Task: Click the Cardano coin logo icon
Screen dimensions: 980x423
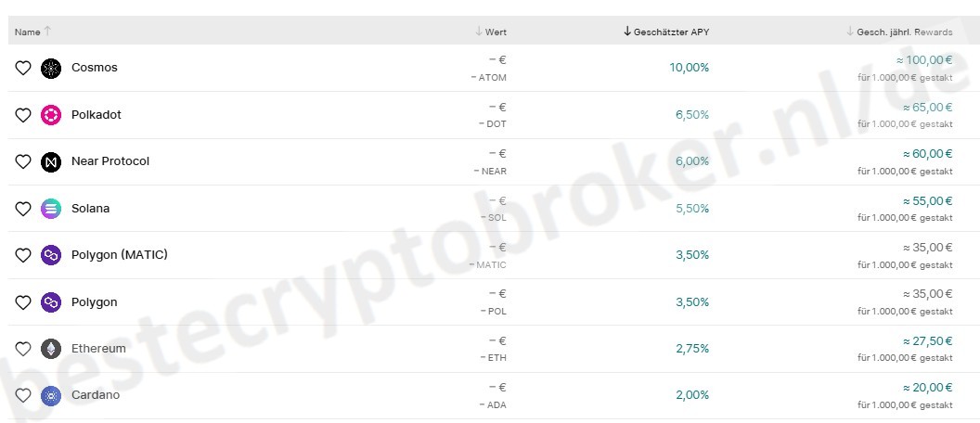Action: click(51, 395)
